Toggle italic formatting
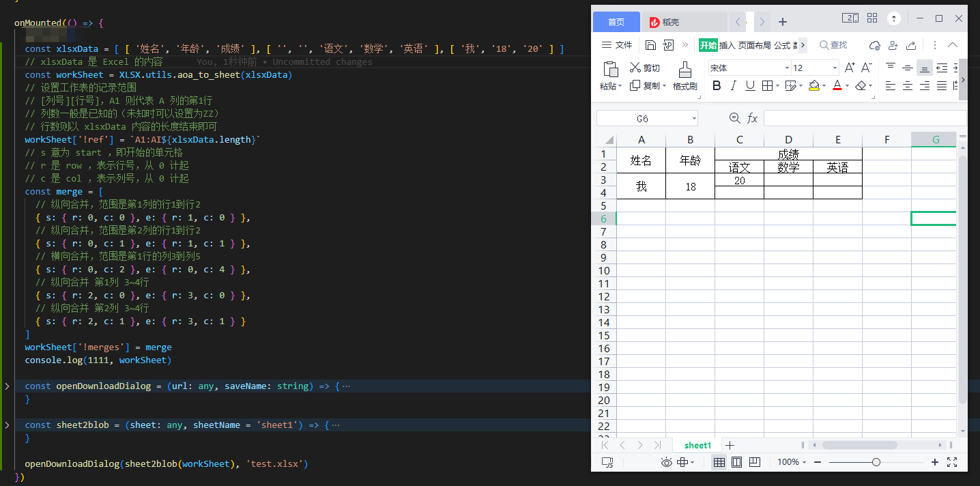The image size is (980, 486). [734, 85]
